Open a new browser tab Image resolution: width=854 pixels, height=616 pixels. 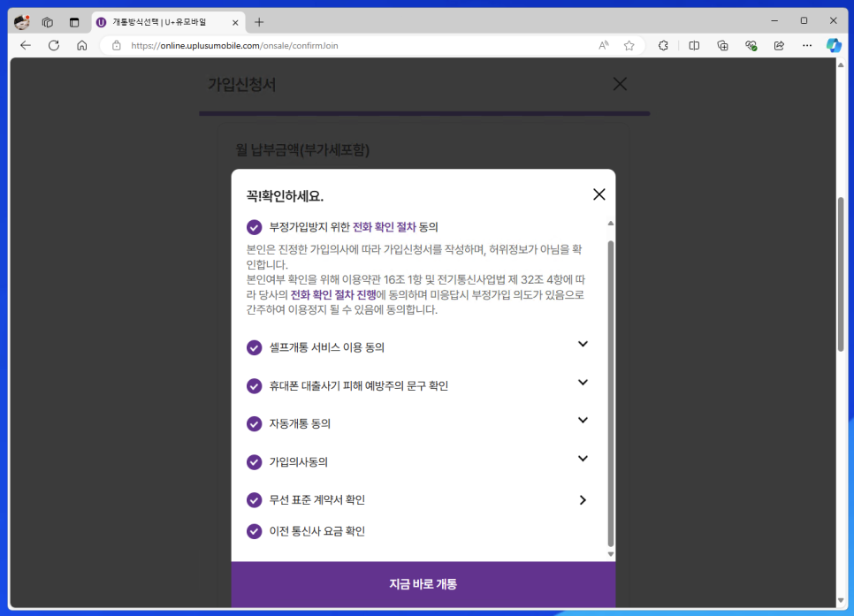pos(259,22)
